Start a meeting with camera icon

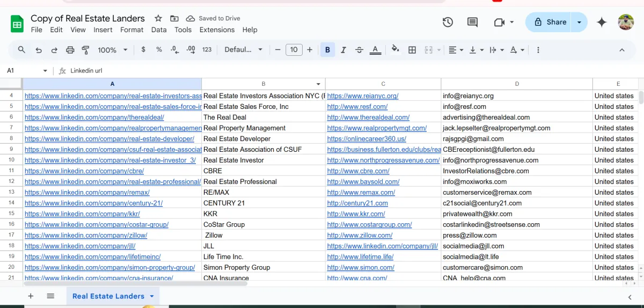pyautogui.click(x=499, y=22)
